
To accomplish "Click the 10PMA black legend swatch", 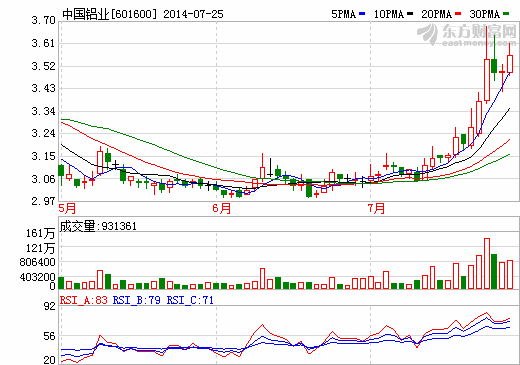I will coord(410,14).
